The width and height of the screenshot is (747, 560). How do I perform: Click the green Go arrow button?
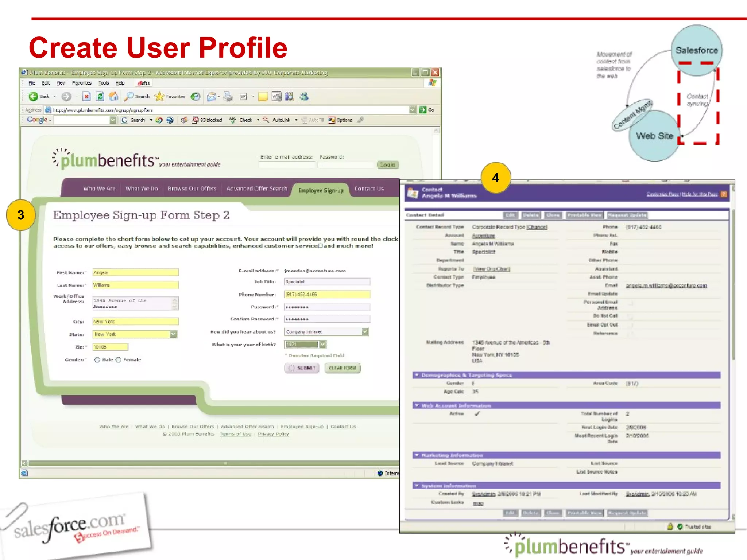(422, 110)
